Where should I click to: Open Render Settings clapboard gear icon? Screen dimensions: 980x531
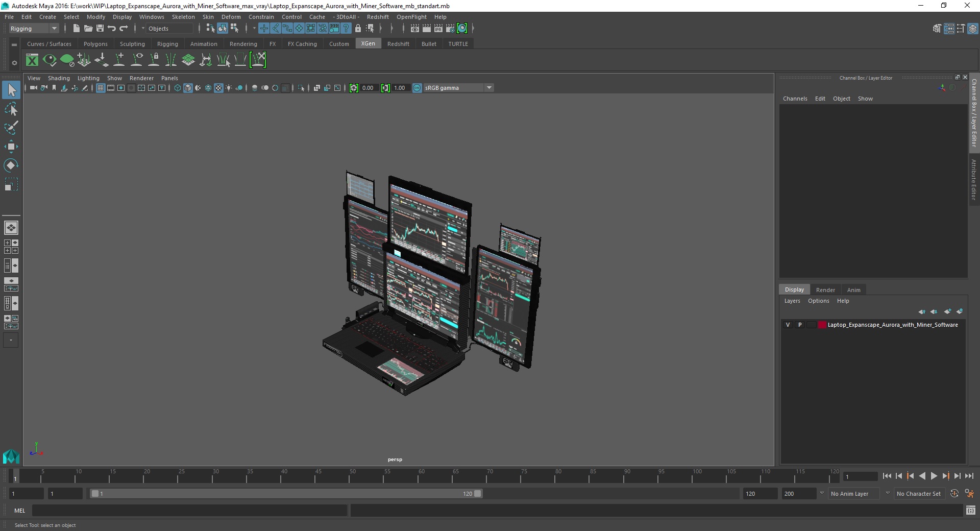tap(450, 29)
